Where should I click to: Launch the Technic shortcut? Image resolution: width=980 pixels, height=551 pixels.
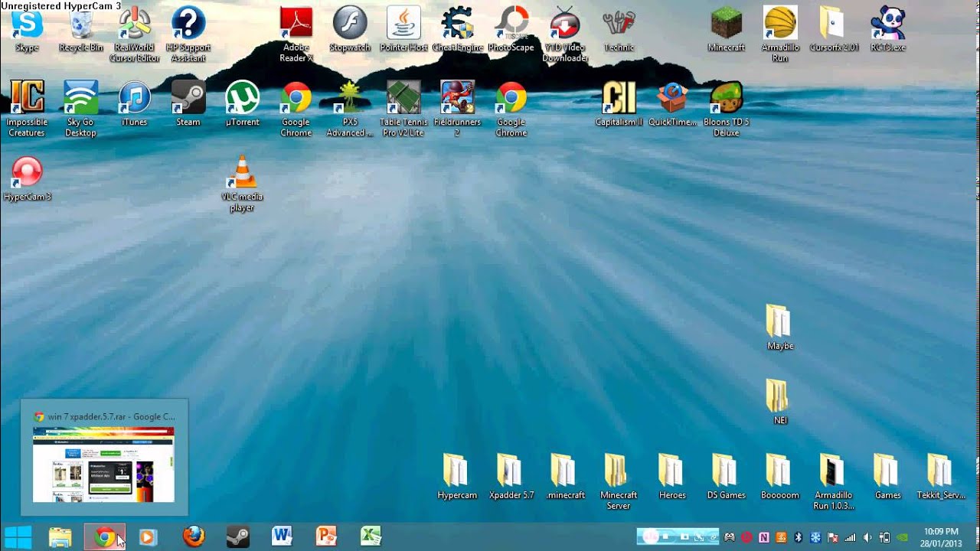[619, 29]
